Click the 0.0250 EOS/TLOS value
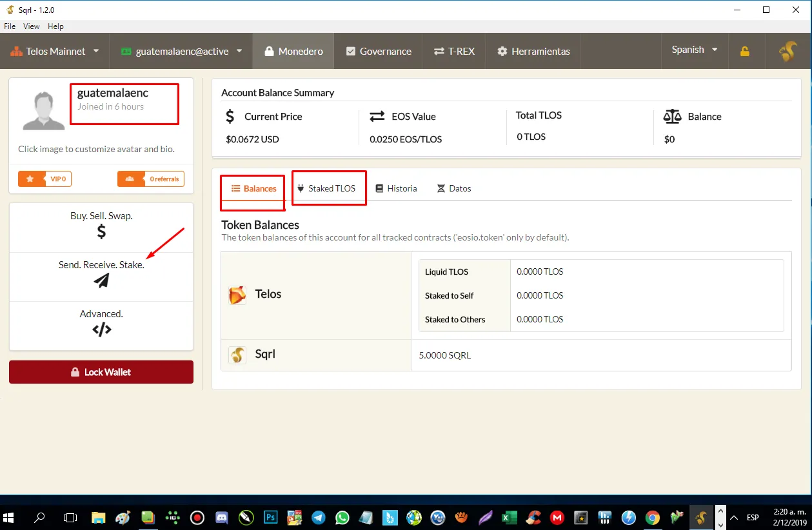 [x=406, y=139]
